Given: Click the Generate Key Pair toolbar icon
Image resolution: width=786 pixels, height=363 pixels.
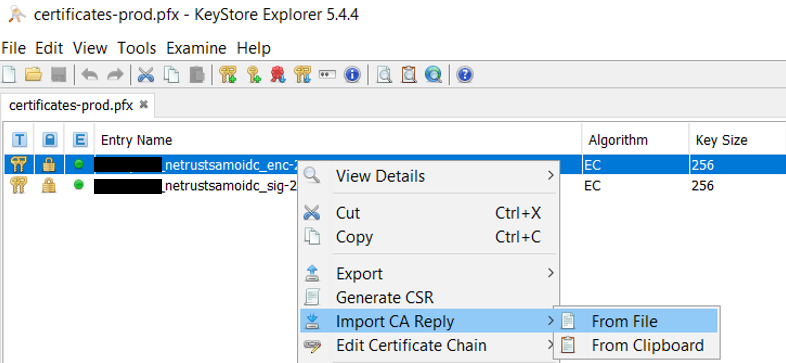Looking at the screenshot, I should coord(228,75).
